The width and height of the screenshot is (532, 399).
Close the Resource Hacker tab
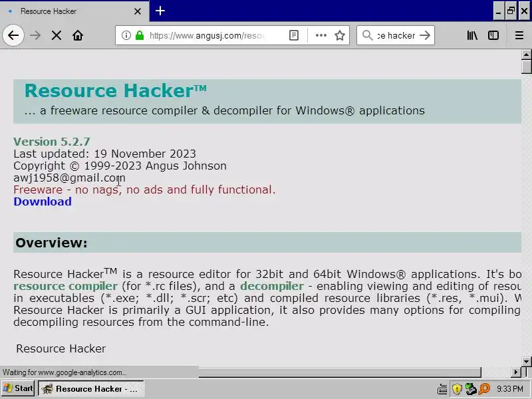[x=138, y=11]
